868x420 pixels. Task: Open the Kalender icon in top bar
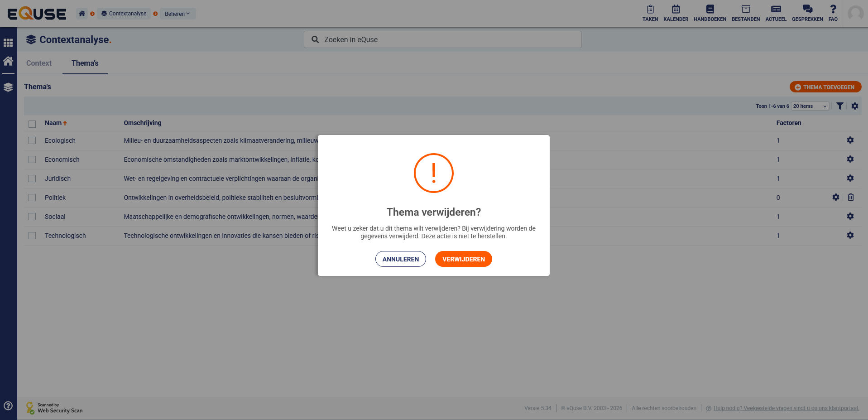click(x=676, y=13)
